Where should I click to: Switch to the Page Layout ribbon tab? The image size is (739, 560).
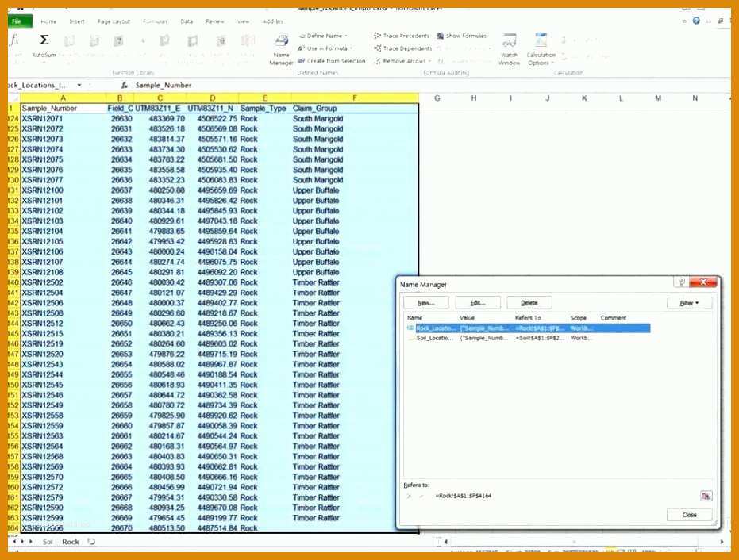tap(114, 21)
